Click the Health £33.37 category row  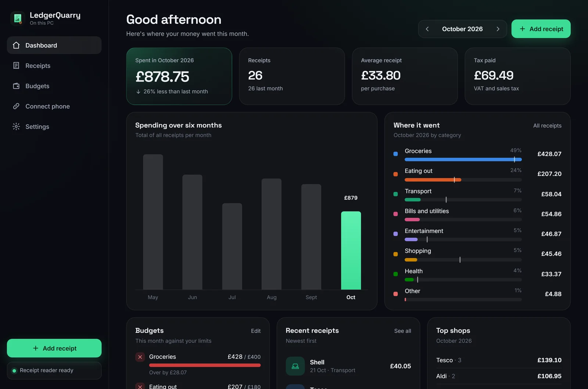[x=477, y=274]
